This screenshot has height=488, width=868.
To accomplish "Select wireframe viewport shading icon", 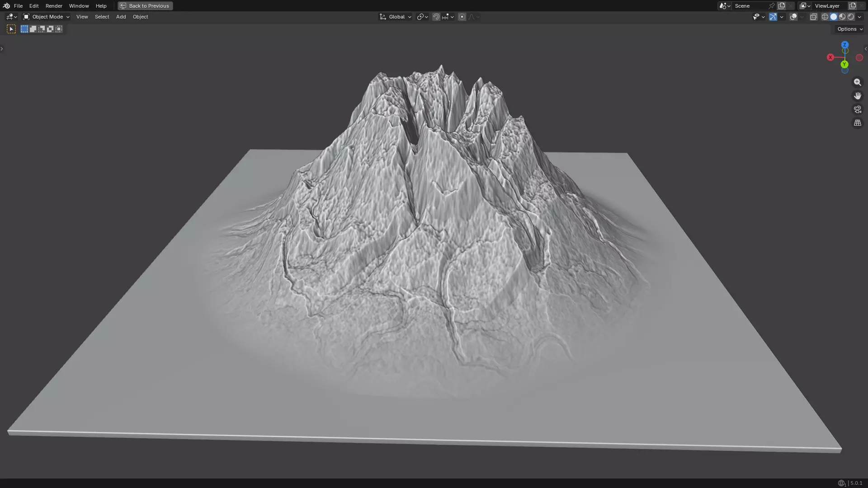I will tap(825, 17).
